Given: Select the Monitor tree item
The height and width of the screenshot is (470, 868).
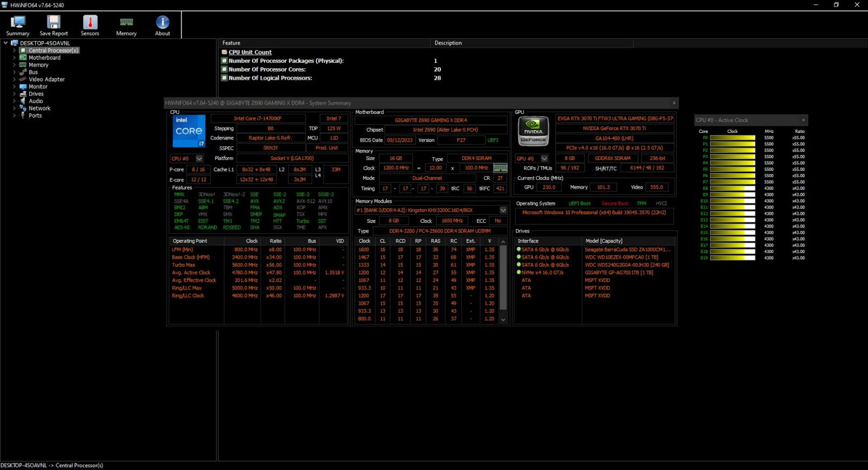Looking at the screenshot, I should 38,87.
